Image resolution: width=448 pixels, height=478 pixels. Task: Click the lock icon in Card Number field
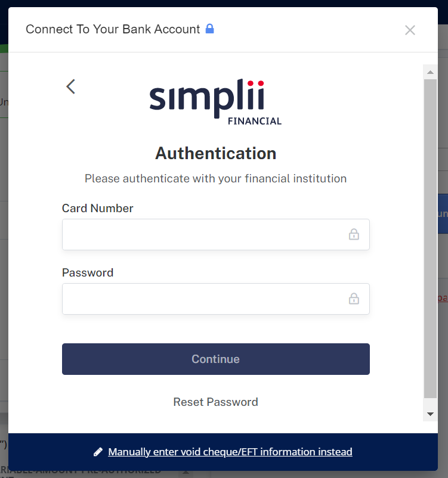click(x=354, y=234)
